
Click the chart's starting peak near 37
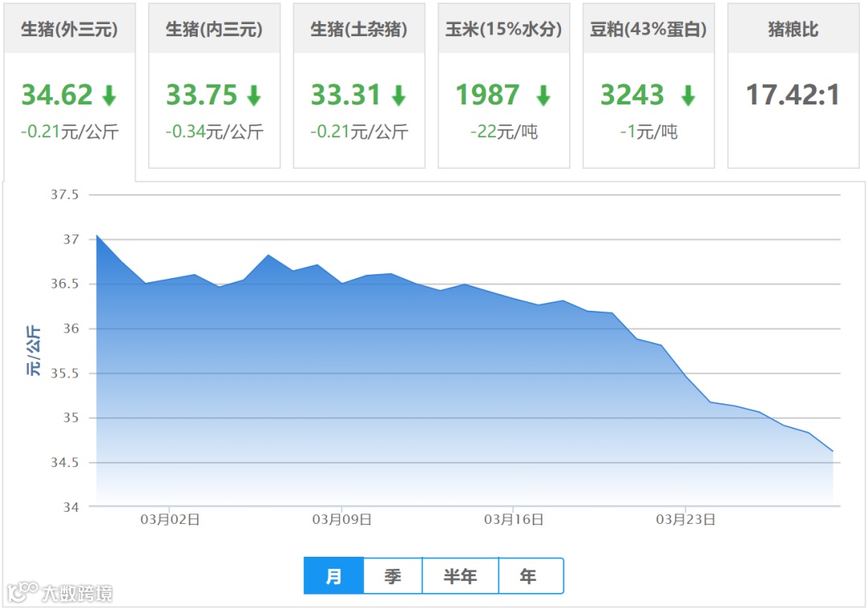click(97, 235)
